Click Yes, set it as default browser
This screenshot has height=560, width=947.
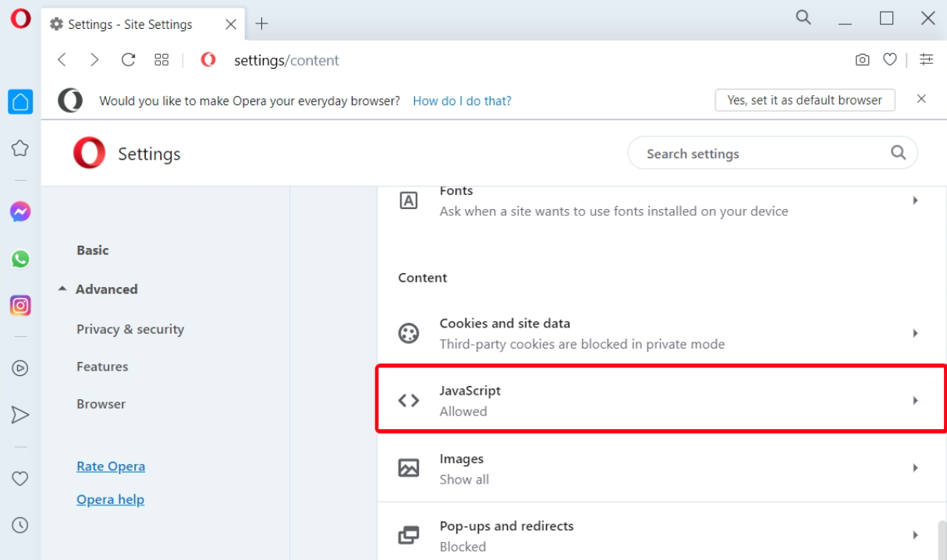804,101
